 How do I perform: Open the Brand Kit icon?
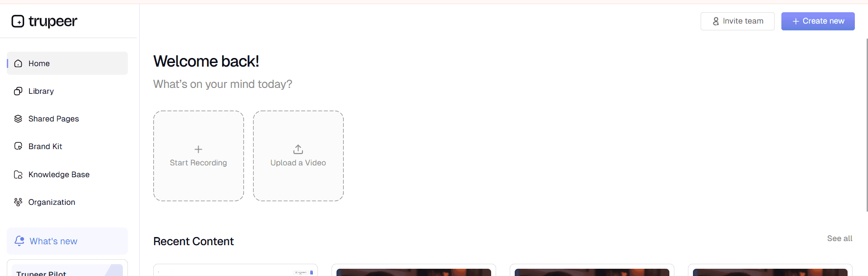(x=18, y=146)
